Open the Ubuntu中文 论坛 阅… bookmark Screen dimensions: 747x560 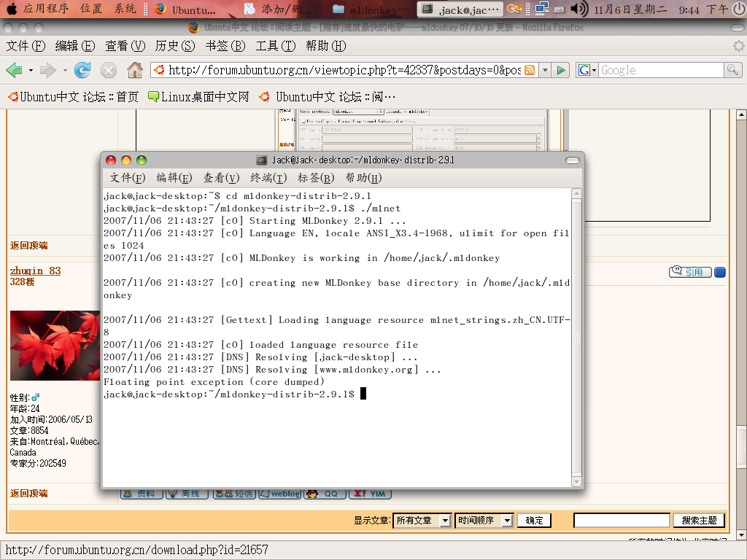328,97
